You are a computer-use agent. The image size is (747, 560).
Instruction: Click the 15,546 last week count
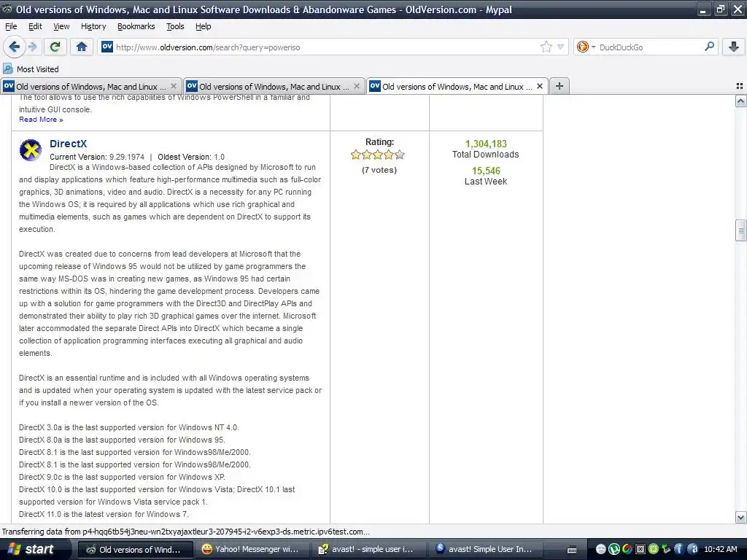click(x=486, y=171)
